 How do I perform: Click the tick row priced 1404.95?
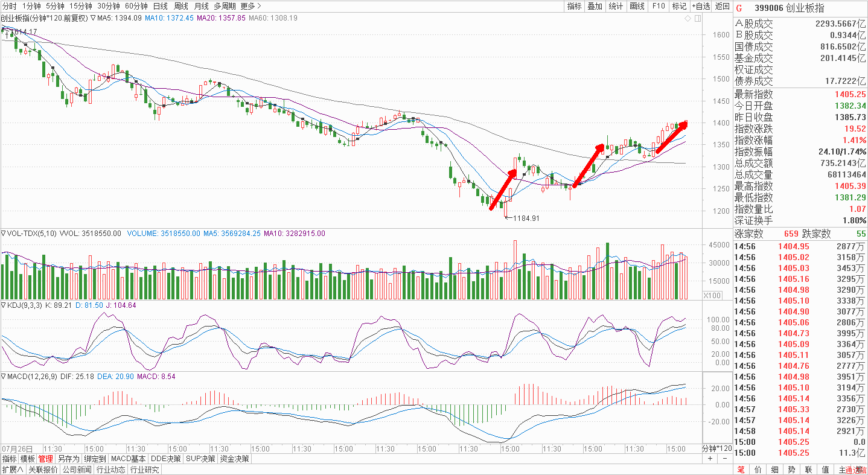800,246
